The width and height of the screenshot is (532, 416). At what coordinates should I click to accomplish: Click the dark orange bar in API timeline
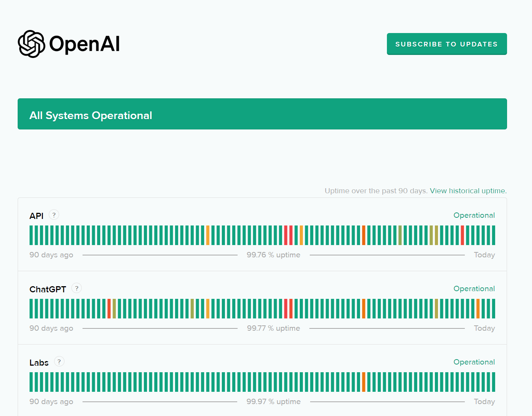pos(363,235)
